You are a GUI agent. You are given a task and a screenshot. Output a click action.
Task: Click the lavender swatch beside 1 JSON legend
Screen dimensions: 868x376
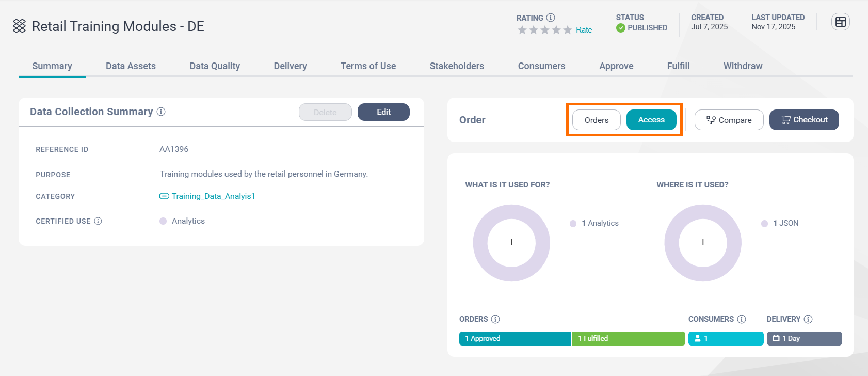tap(764, 224)
